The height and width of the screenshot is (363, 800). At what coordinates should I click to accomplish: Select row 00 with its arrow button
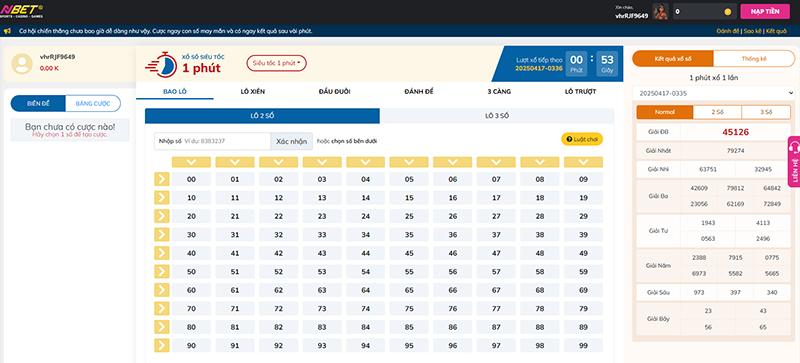pyautogui.click(x=161, y=179)
